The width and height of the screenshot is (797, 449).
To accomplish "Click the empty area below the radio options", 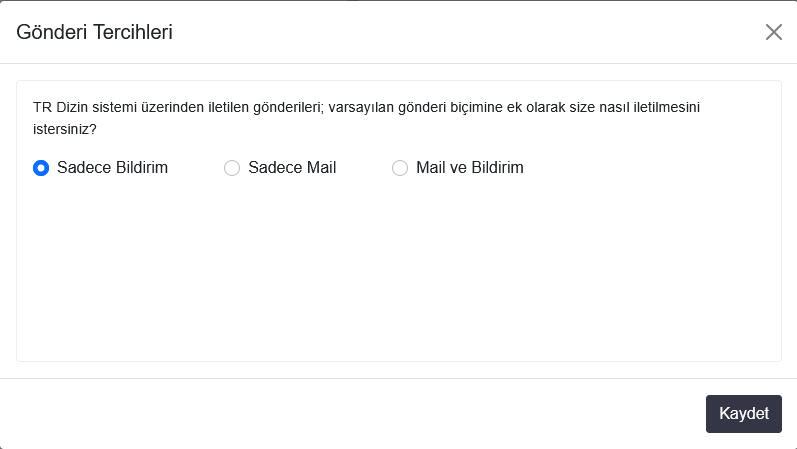I will [x=398, y=270].
